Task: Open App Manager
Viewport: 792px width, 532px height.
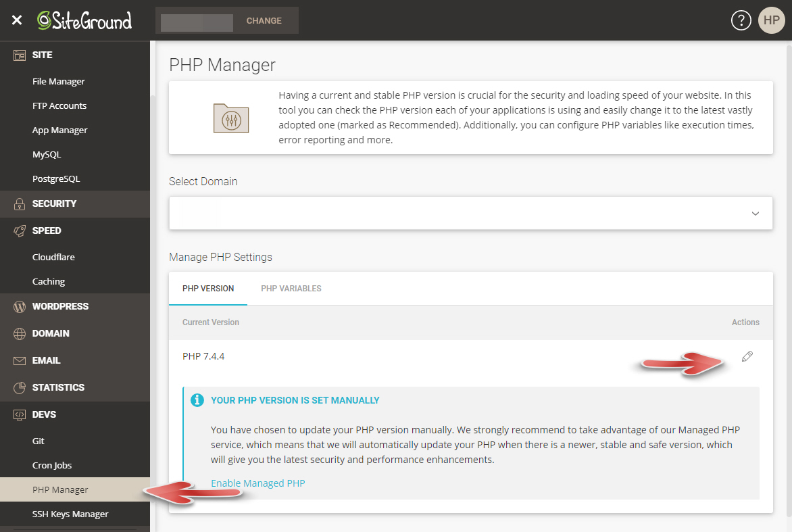Action: (x=59, y=130)
